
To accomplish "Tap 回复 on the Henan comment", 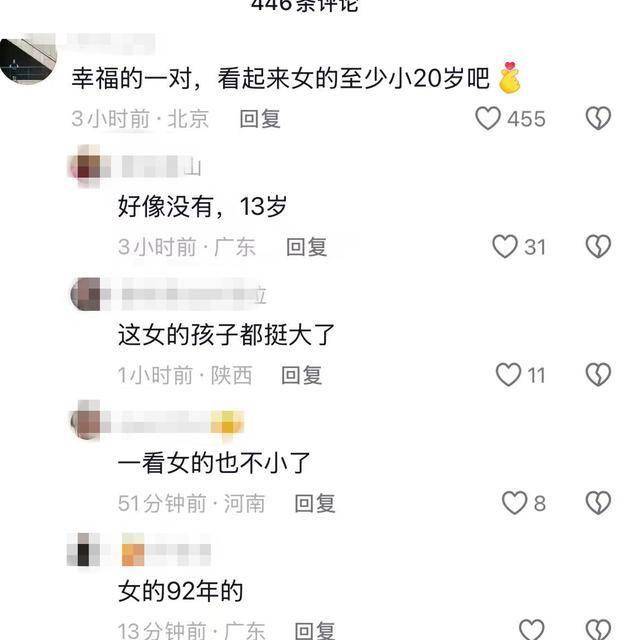I will (315, 503).
